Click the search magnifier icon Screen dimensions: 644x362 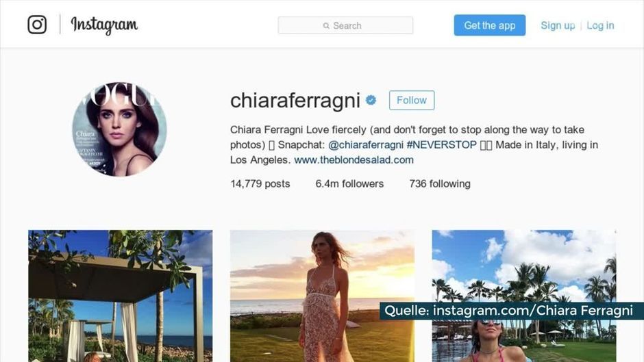tap(326, 26)
